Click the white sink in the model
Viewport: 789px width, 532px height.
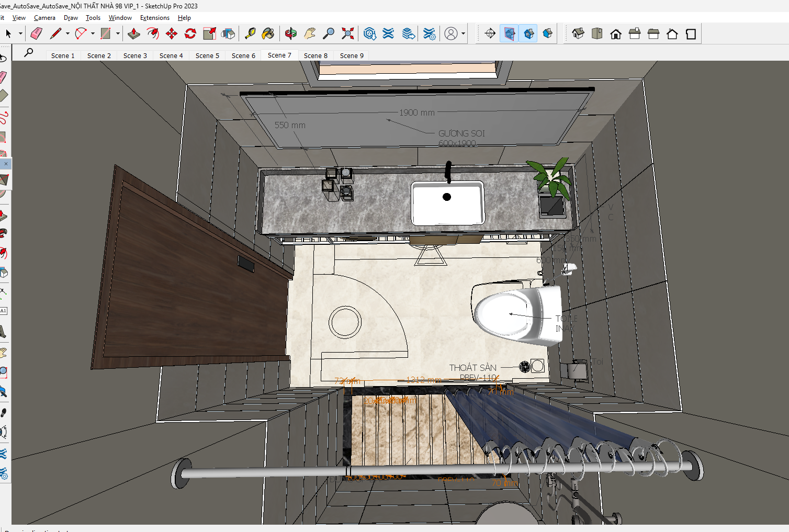tap(448, 202)
